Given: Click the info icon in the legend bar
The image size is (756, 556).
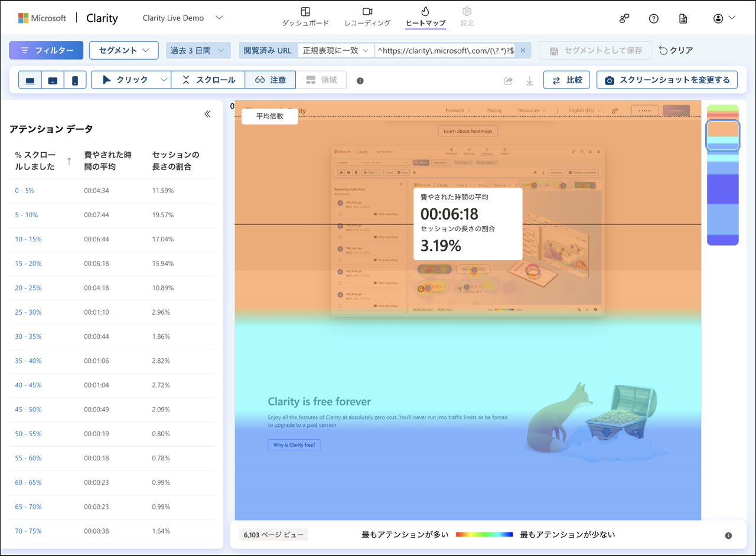Looking at the screenshot, I should click(x=728, y=535).
